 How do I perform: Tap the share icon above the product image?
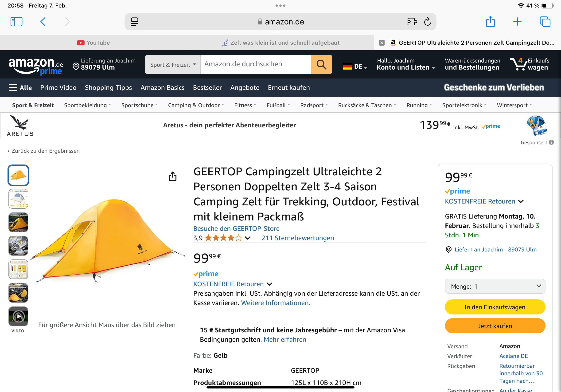coord(172,176)
